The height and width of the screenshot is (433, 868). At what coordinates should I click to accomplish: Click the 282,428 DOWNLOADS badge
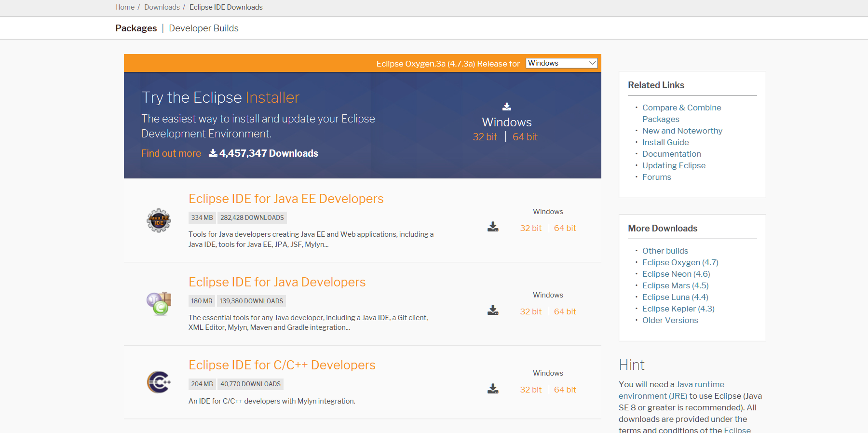[252, 217]
